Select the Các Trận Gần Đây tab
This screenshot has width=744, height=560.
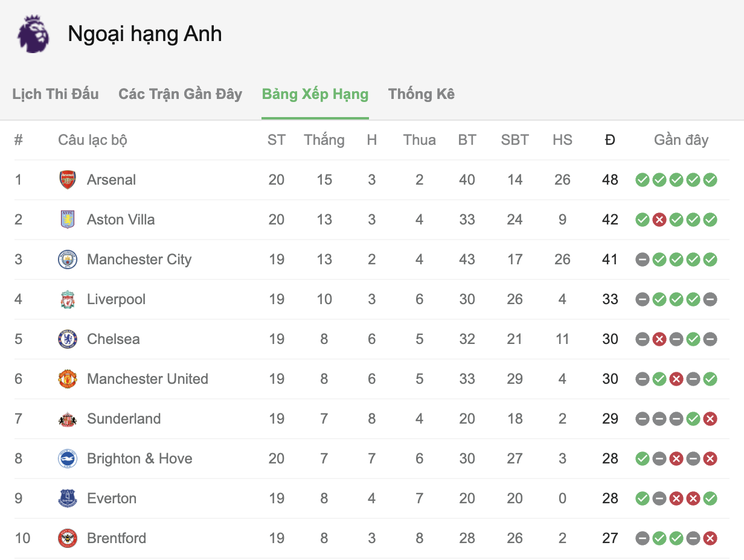tap(179, 94)
